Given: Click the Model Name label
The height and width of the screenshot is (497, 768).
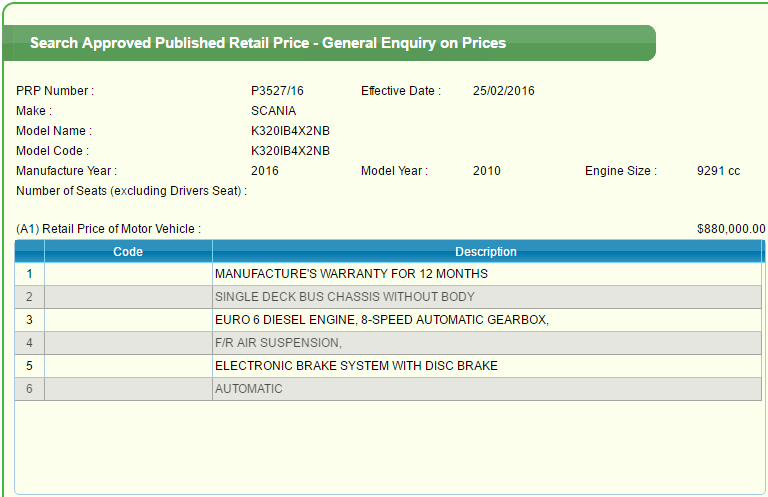Looking at the screenshot, I should coord(54,131).
